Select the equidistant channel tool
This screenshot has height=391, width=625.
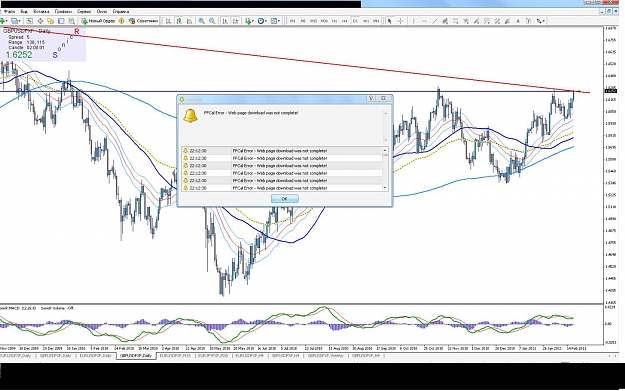445,21
